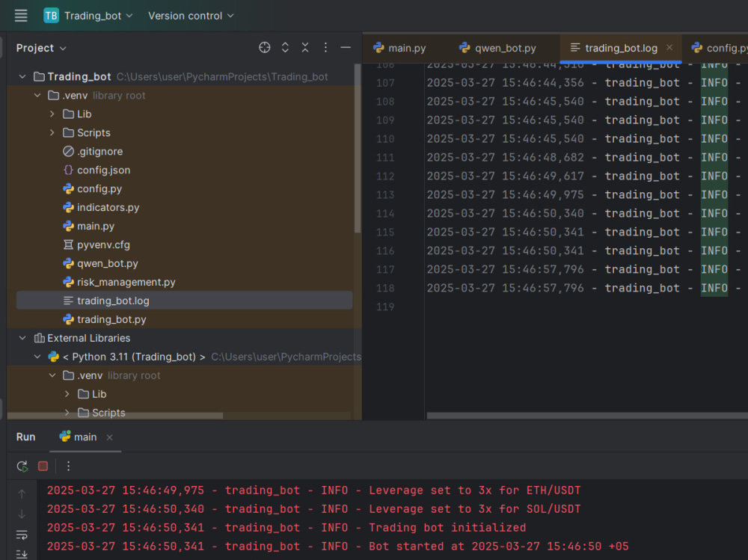Click console line Trading bot initialized
The height and width of the screenshot is (560, 748).
point(286,528)
